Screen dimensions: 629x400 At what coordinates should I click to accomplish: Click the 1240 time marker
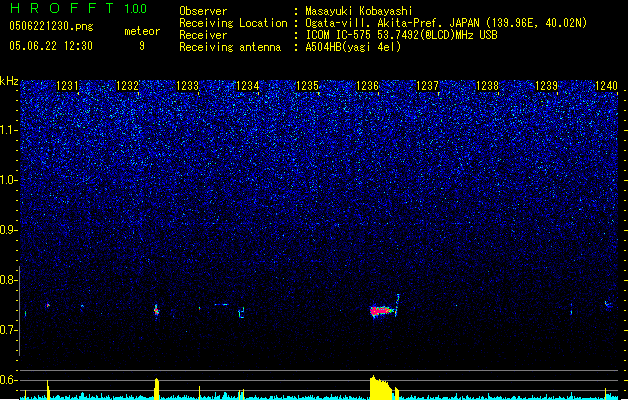coord(607,86)
